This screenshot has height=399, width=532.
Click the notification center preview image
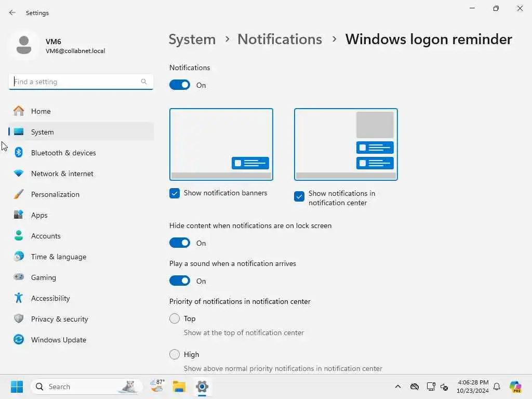[x=345, y=144]
